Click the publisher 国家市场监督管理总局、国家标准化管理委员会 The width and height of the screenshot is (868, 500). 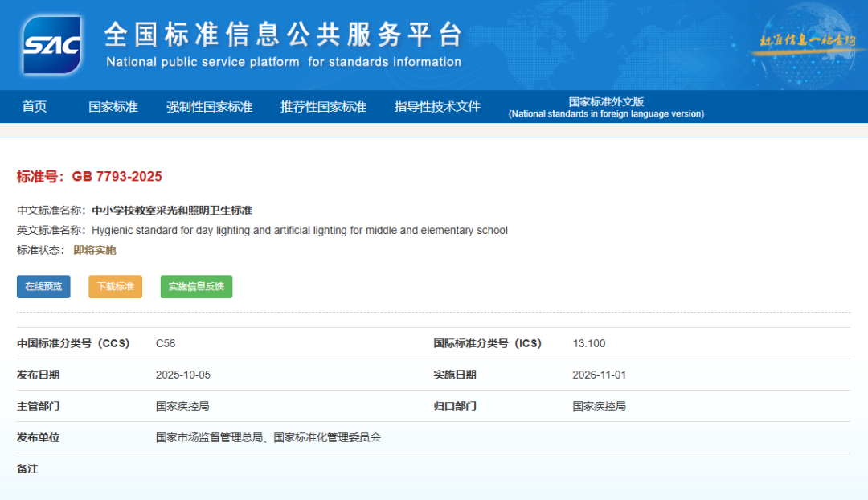[x=268, y=437]
